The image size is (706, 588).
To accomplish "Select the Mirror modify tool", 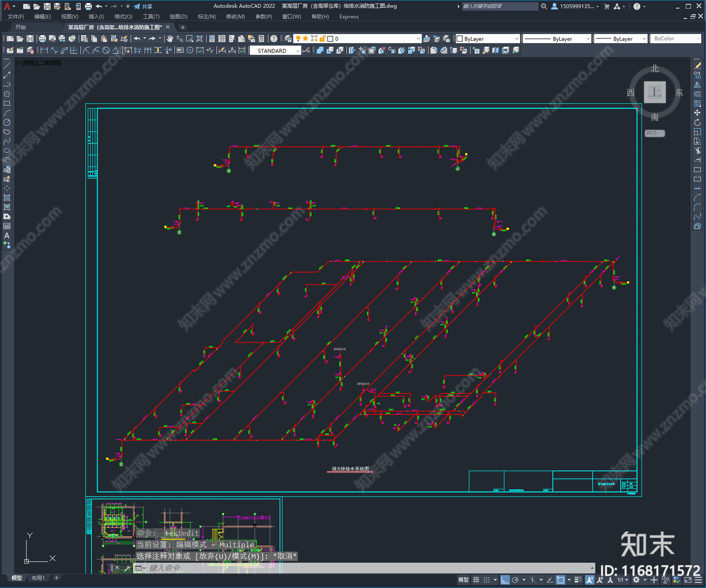I will tap(697, 85).
